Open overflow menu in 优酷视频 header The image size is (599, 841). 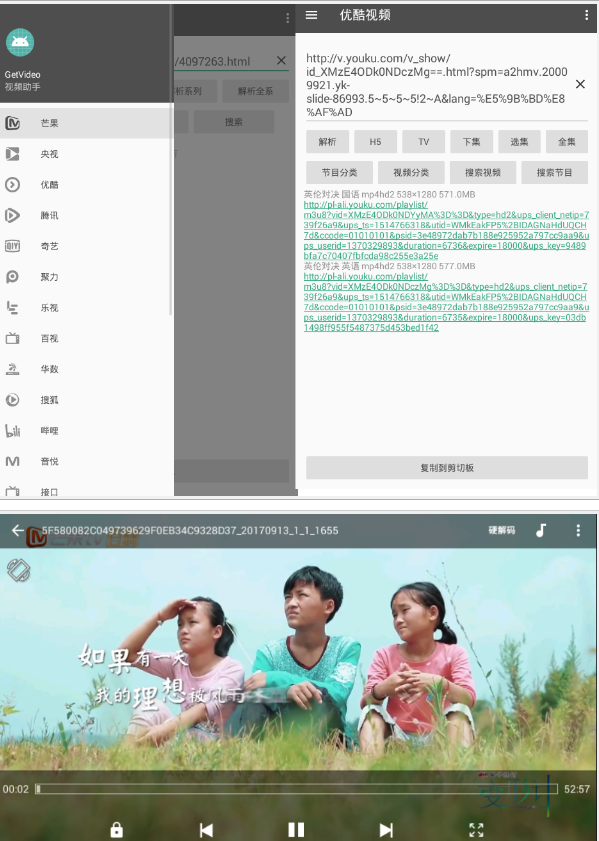click(x=586, y=15)
